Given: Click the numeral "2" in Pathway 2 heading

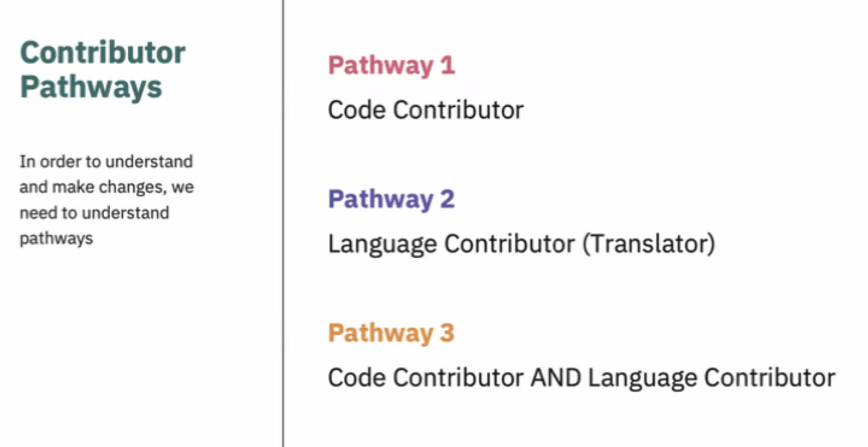Looking at the screenshot, I should [447, 199].
